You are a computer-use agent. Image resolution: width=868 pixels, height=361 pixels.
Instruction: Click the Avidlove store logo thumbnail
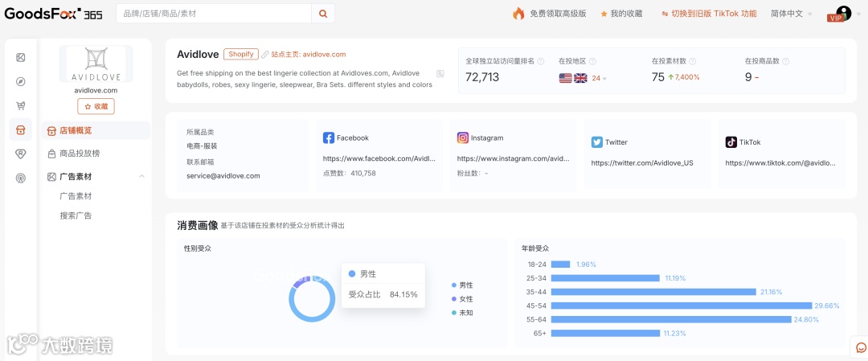96,64
